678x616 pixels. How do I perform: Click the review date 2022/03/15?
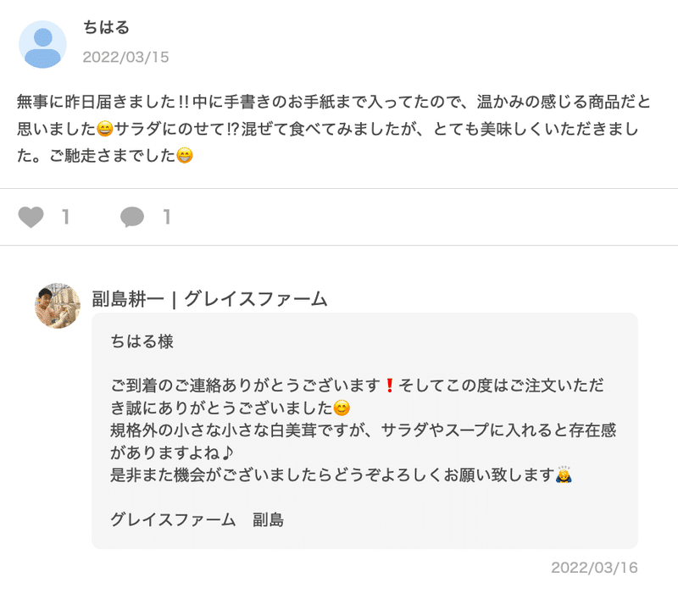[x=125, y=58]
